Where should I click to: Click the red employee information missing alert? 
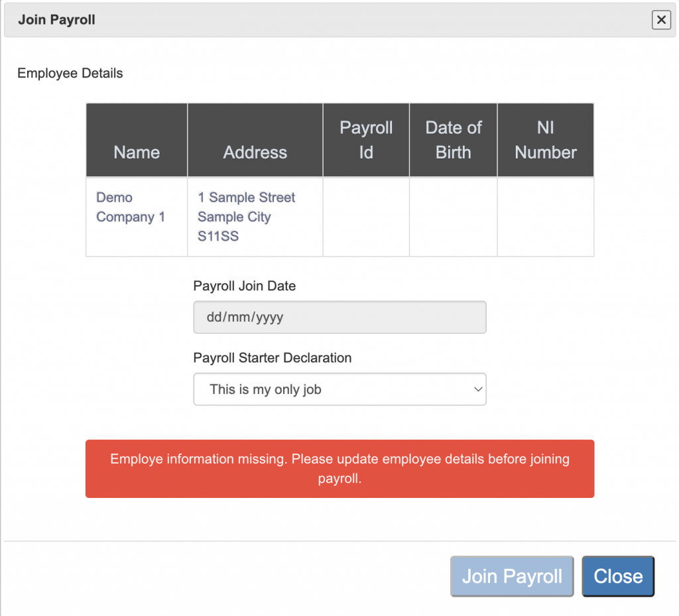(x=339, y=468)
